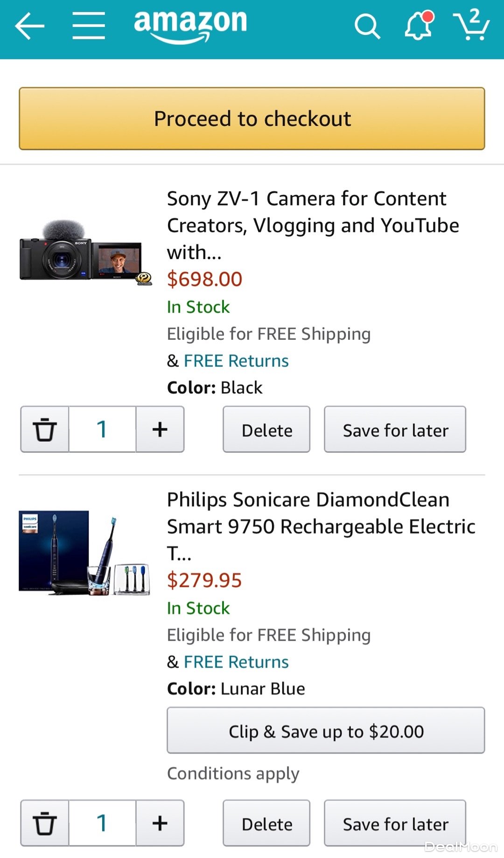Tap trash icon for Sony ZV-1 camera
504x858 pixels.
point(45,429)
